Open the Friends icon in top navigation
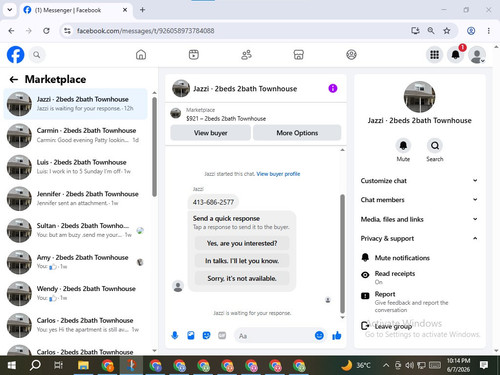Viewport: 500px width, 375px height. click(x=246, y=55)
